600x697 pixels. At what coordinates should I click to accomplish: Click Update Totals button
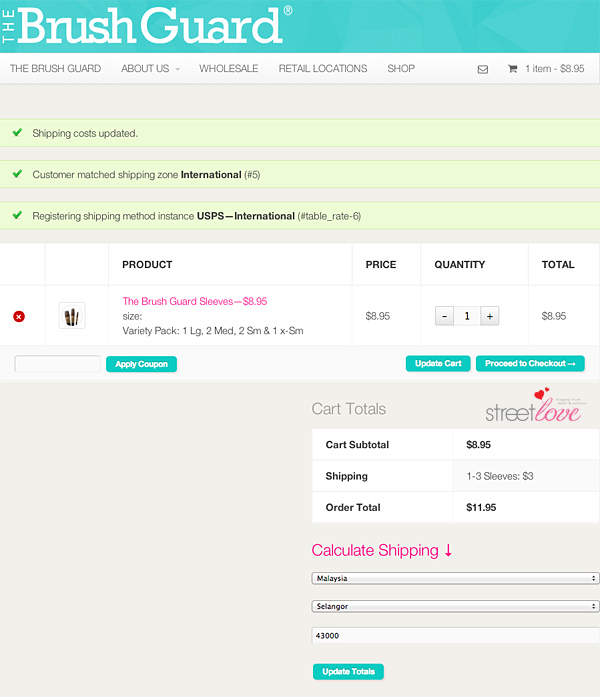(348, 672)
